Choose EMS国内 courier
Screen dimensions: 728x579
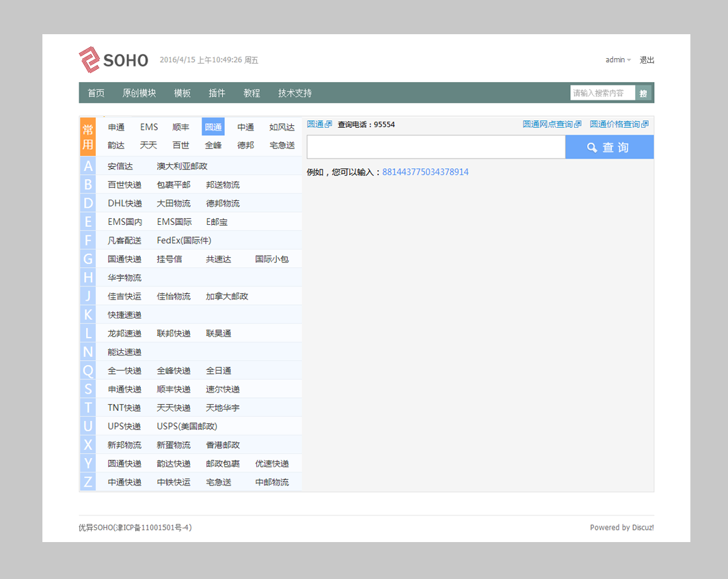point(125,222)
